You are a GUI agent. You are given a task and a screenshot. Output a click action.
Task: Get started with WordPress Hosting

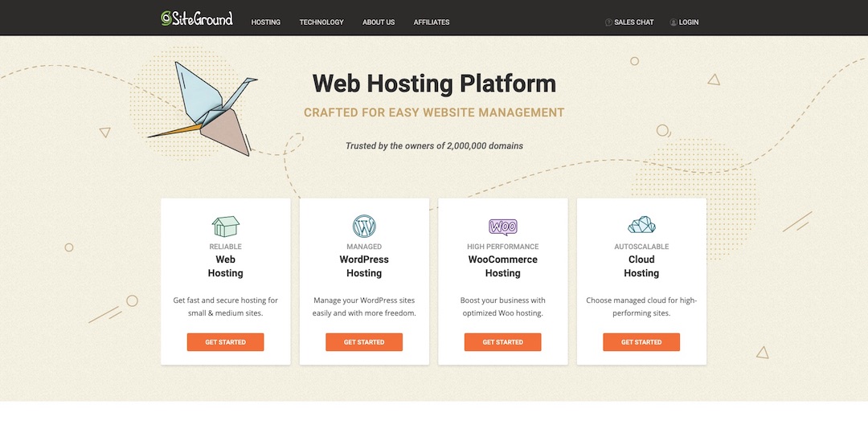pos(364,342)
